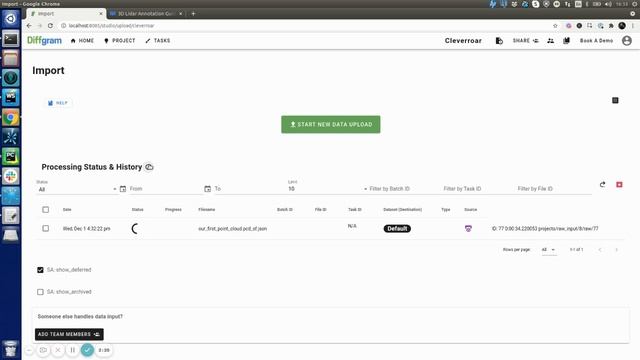The height and width of the screenshot is (360, 640).
Task: Open Terminal from the Ubuntu dock
Action: pyautogui.click(x=11, y=39)
